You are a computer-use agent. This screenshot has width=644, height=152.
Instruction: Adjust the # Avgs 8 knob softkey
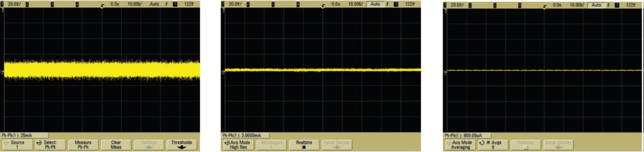(x=493, y=145)
